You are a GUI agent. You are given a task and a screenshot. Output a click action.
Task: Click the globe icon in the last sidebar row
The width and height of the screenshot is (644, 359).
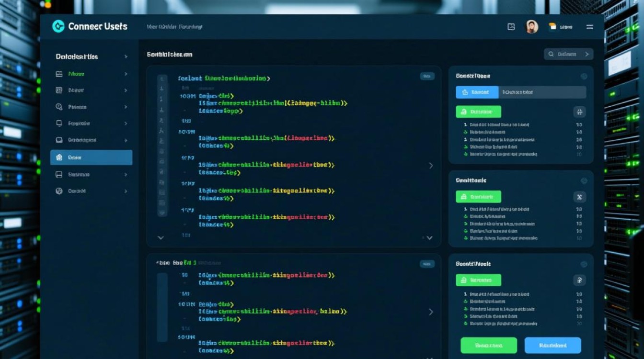(59, 191)
